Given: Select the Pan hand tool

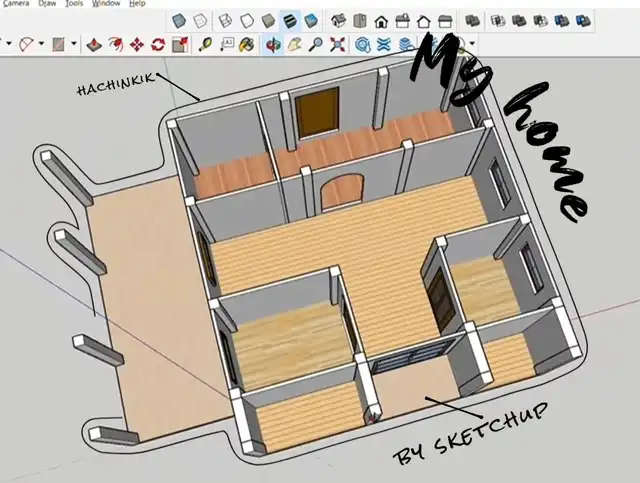Looking at the screenshot, I should 294,44.
